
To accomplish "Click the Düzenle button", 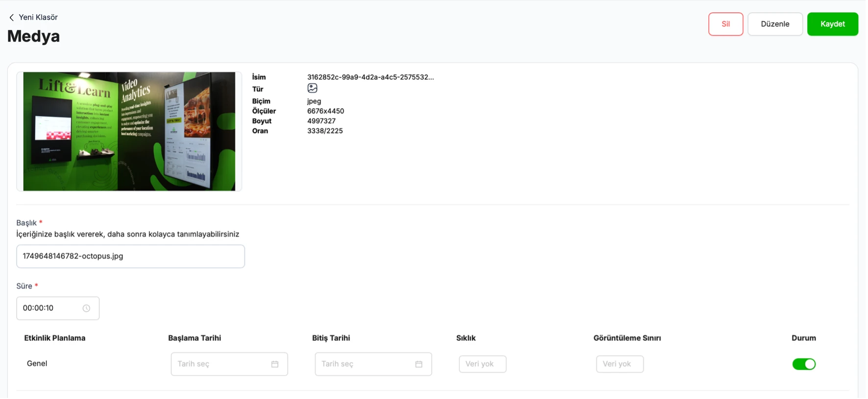I will coord(775,24).
